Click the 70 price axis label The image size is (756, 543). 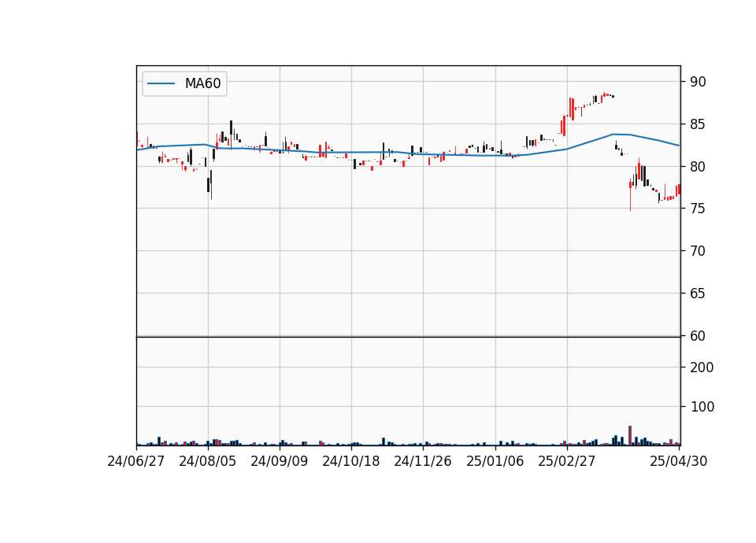(698, 251)
